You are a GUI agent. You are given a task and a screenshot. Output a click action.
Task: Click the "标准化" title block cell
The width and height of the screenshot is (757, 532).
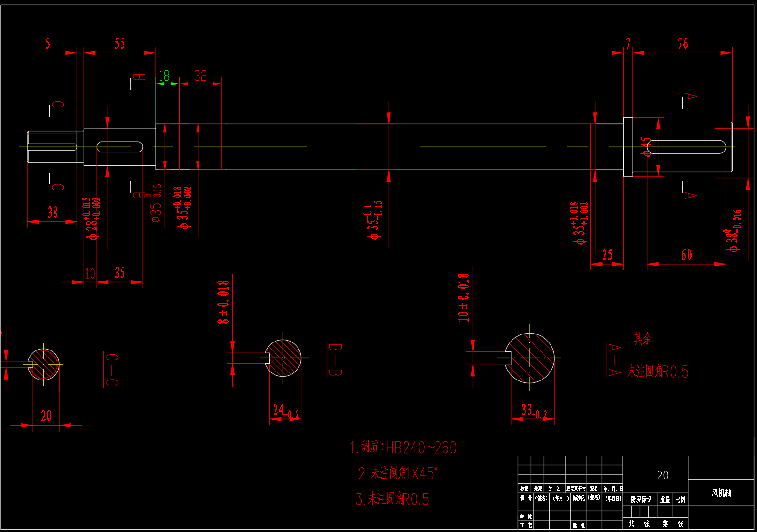(579, 498)
